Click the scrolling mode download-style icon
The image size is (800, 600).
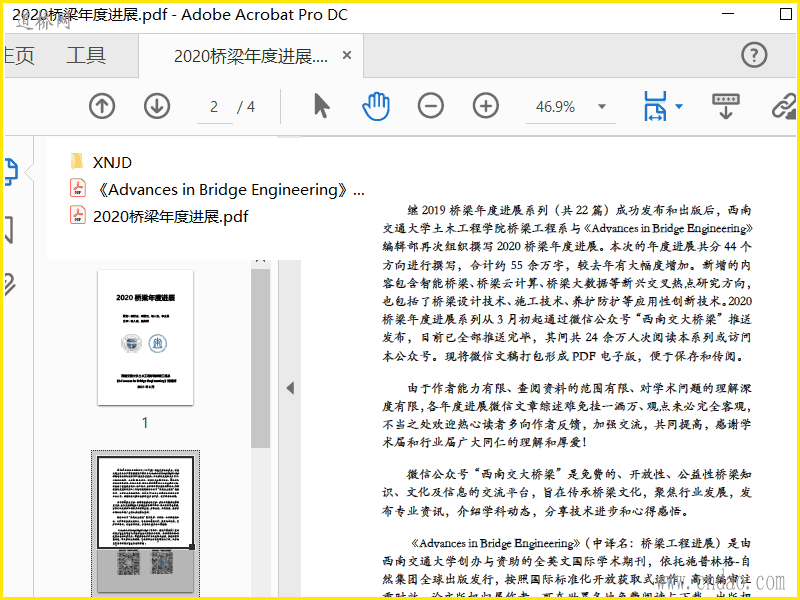726,106
